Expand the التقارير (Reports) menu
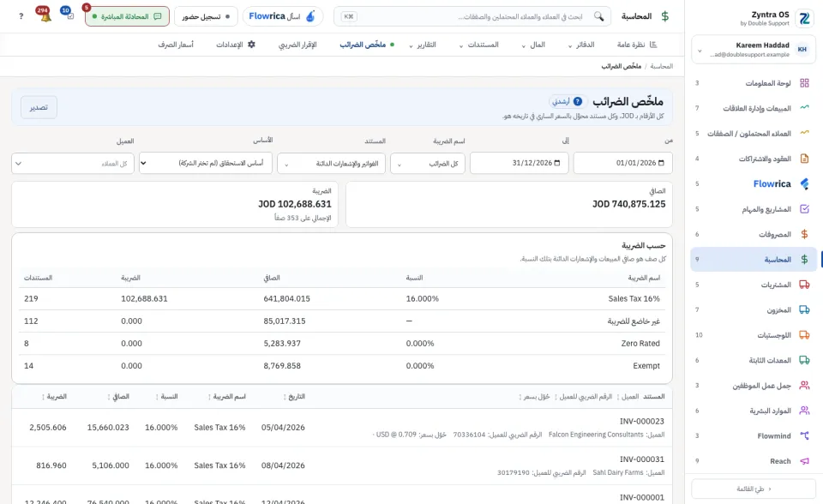823x504 pixels. [x=423, y=45]
